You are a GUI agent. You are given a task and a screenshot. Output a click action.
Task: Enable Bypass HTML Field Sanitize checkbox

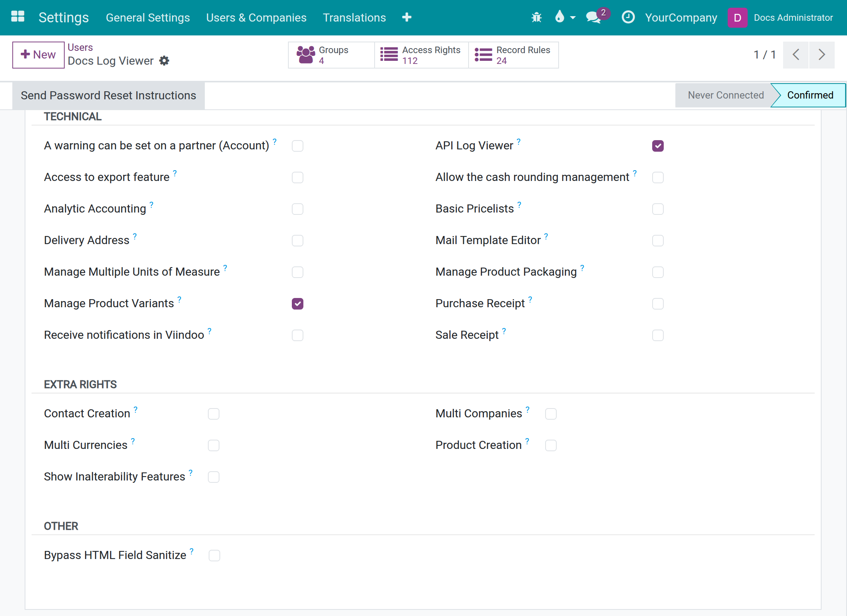coord(214,556)
